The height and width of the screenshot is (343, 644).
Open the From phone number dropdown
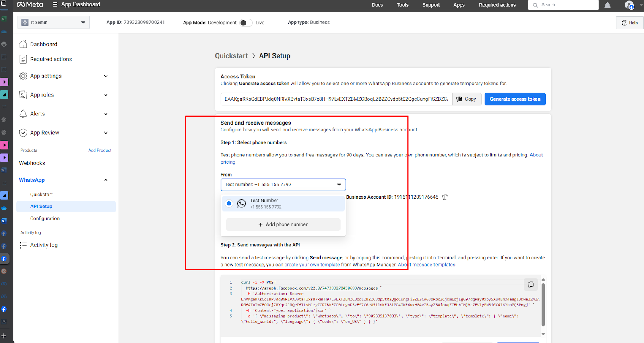click(x=283, y=185)
